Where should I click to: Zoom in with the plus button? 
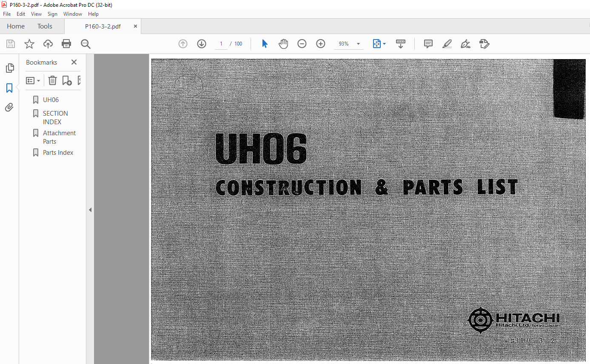pos(321,44)
